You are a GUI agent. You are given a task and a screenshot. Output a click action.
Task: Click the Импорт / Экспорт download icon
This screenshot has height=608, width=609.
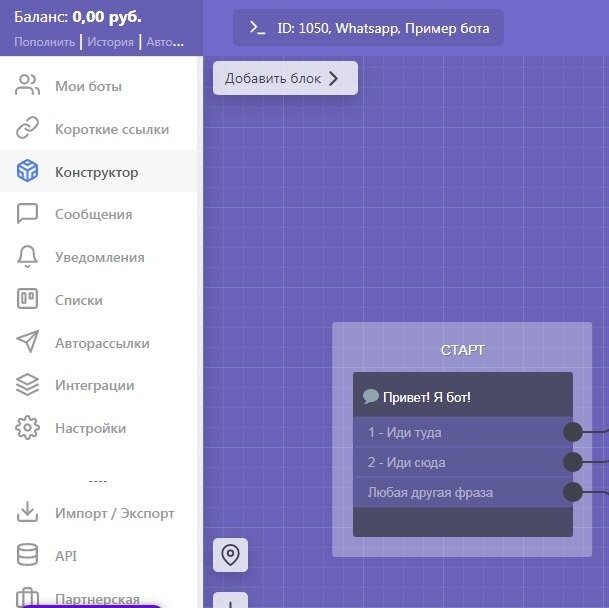click(27, 512)
